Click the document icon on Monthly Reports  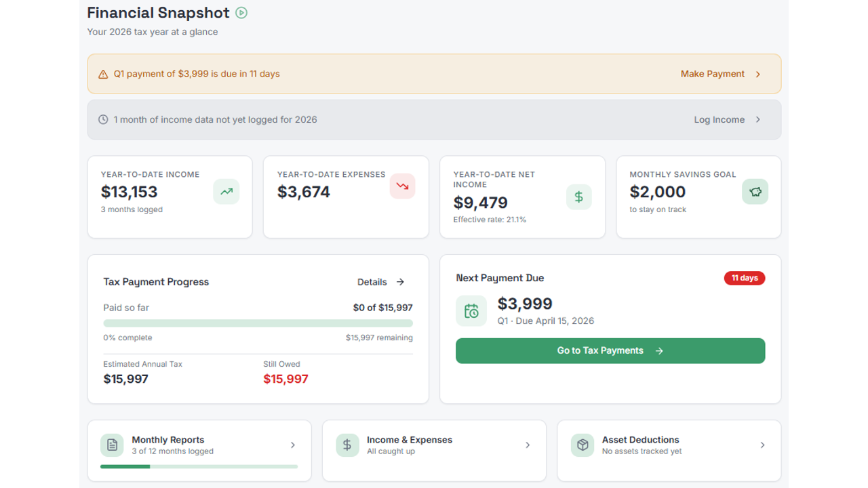pyautogui.click(x=112, y=445)
